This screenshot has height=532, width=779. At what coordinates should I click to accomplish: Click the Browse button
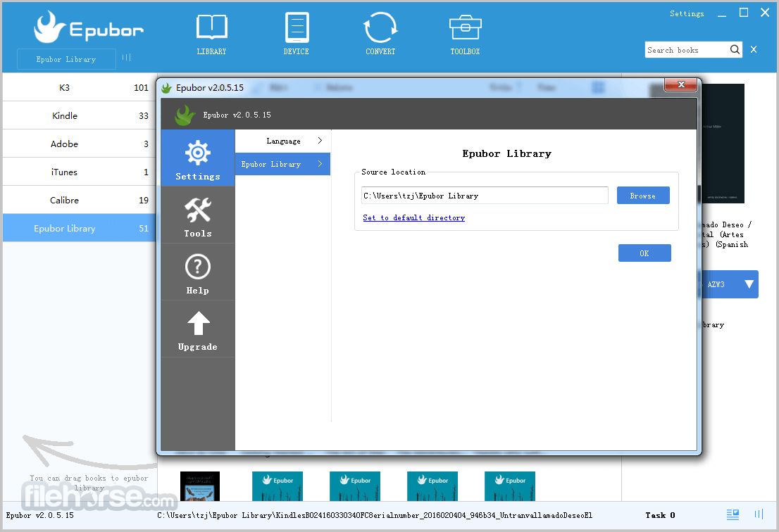pos(643,196)
